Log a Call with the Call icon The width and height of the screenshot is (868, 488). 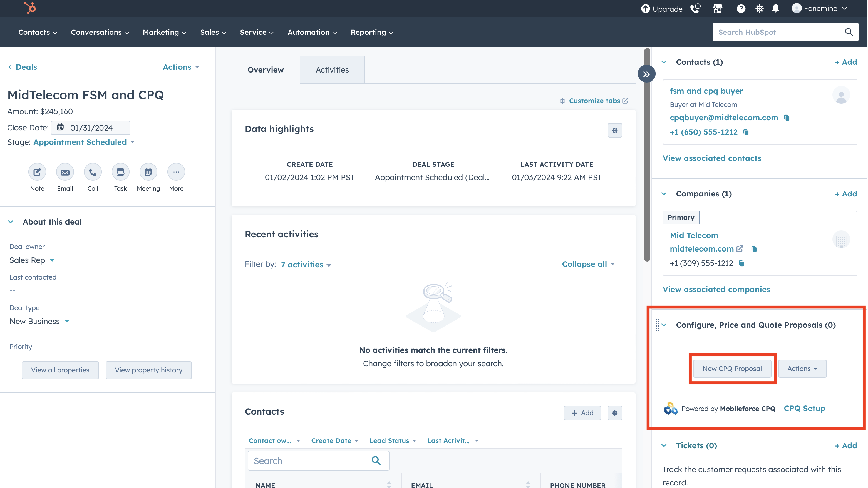[x=93, y=172]
